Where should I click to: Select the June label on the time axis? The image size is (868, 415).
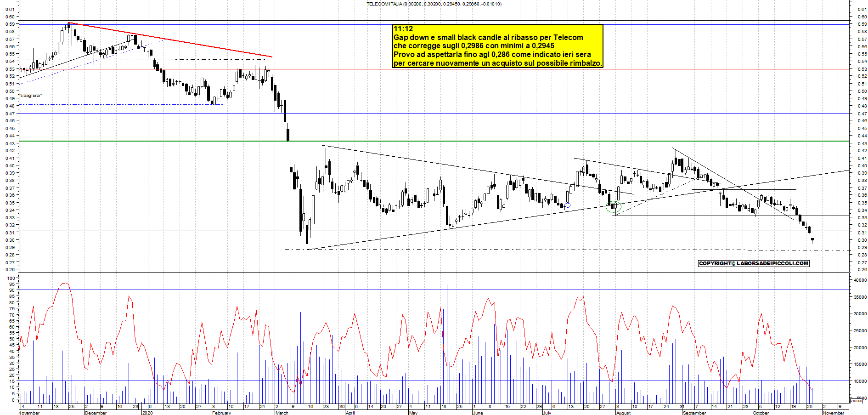pos(478,413)
